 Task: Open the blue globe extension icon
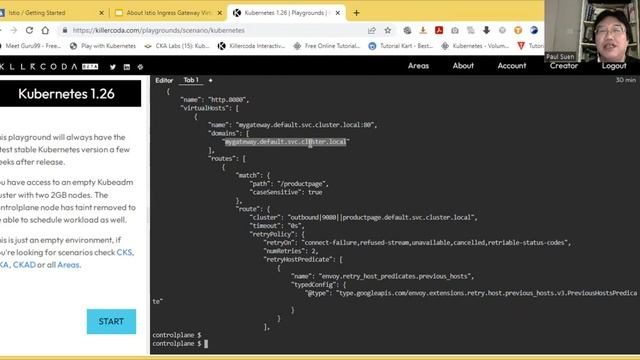coord(534,30)
